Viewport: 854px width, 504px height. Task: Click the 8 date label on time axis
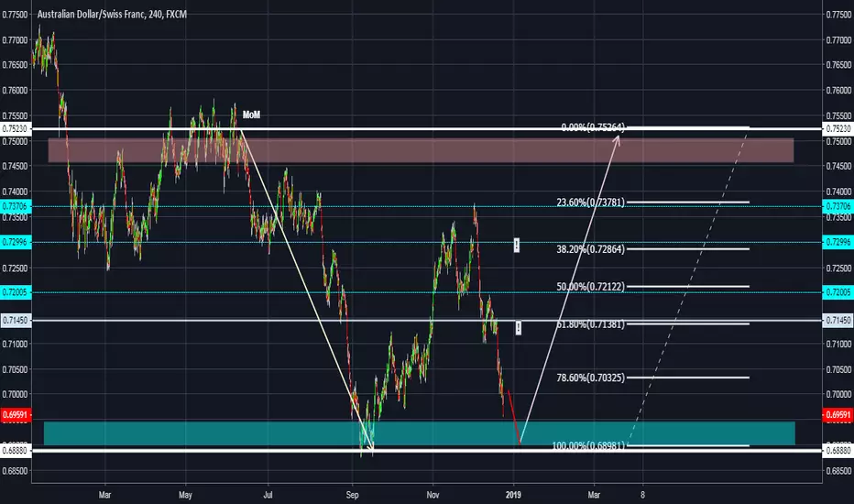pos(642,495)
